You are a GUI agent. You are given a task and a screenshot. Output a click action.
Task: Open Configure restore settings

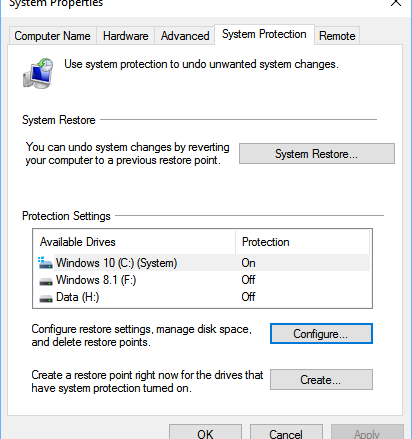(x=321, y=333)
